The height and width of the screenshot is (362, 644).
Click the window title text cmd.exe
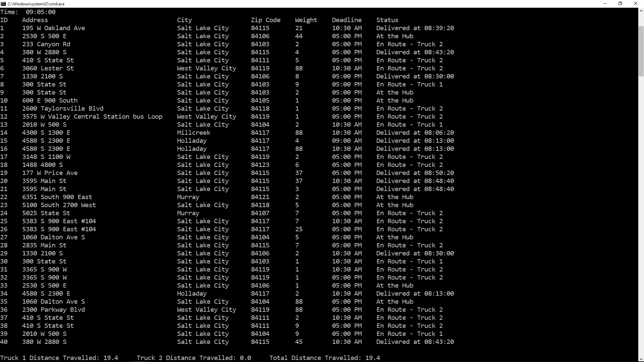36,4
